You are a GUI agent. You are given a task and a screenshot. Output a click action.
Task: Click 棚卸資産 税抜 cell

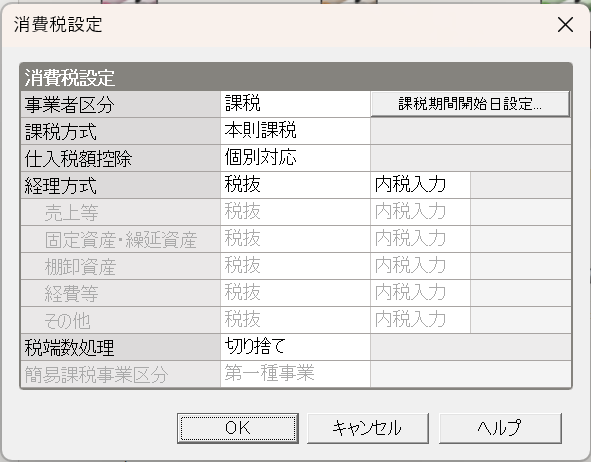tap(296, 266)
